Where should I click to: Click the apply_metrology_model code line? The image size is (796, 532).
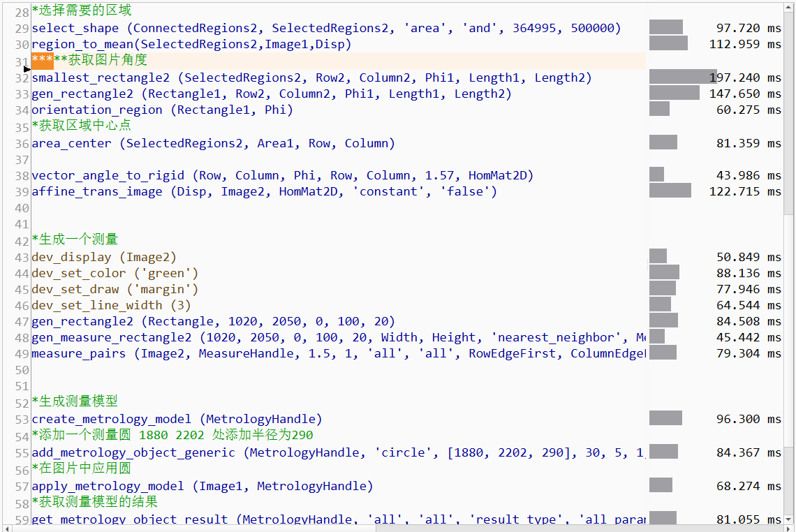[x=202, y=486]
